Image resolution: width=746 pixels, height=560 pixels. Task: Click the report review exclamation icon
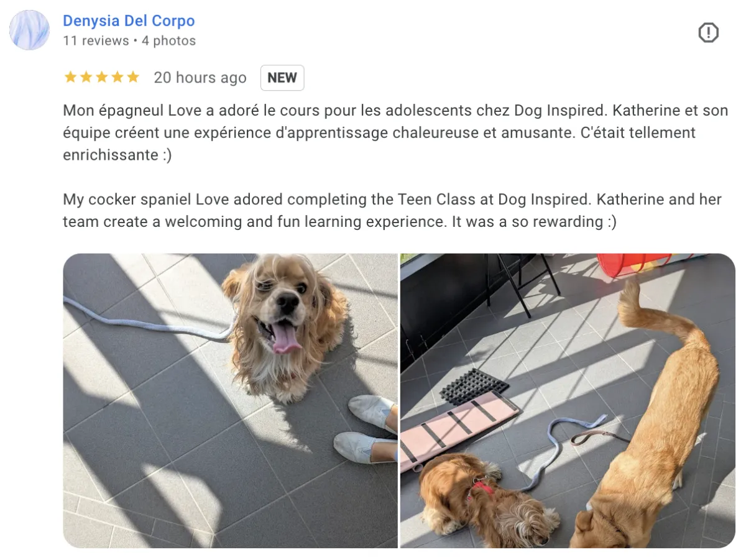pos(709,32)
